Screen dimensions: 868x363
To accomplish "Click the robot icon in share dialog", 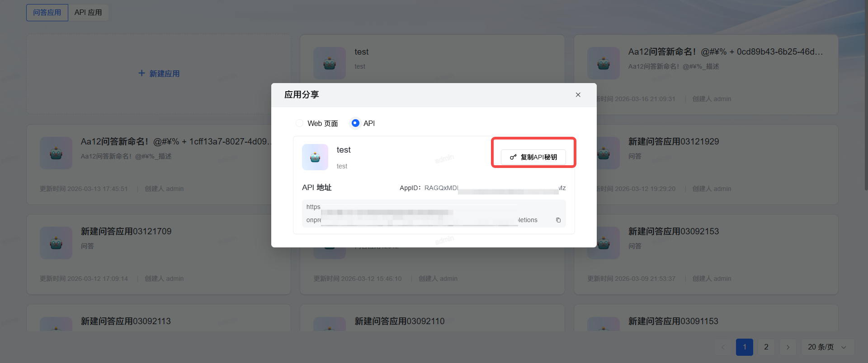I will (315, 157).
